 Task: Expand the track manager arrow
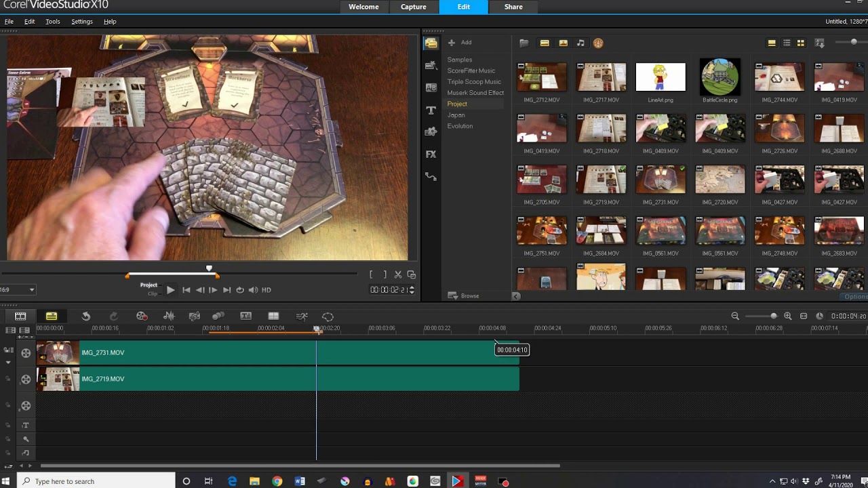point(9,363)
